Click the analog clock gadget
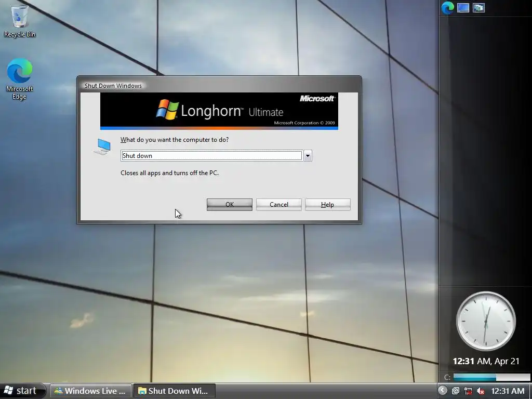 (x=486, y=321)
